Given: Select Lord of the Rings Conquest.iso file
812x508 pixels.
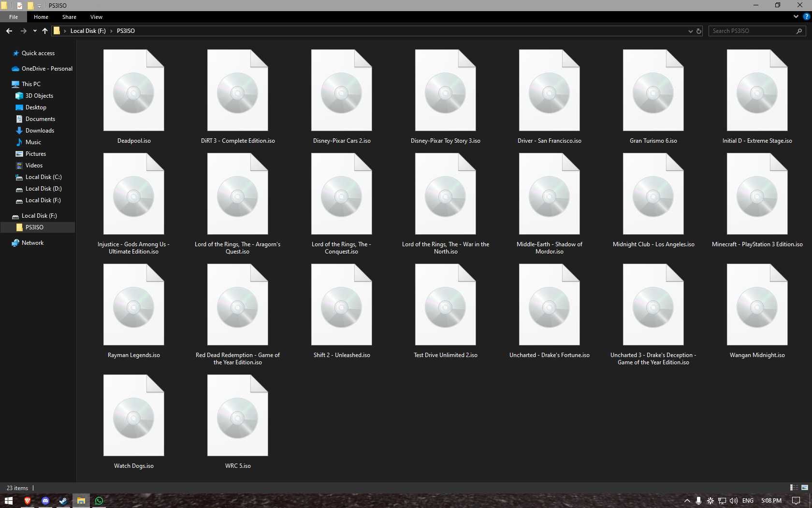Looking at the screenshot, I should [x=341, y=194].
